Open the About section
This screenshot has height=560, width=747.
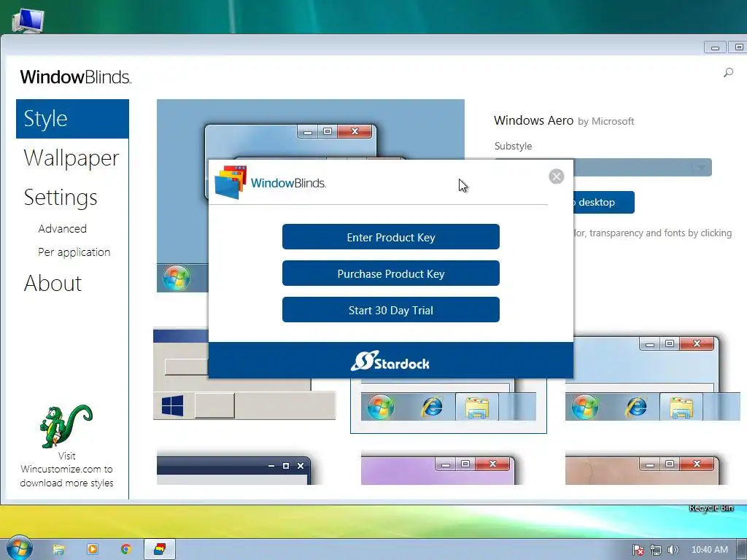(53, 284)
